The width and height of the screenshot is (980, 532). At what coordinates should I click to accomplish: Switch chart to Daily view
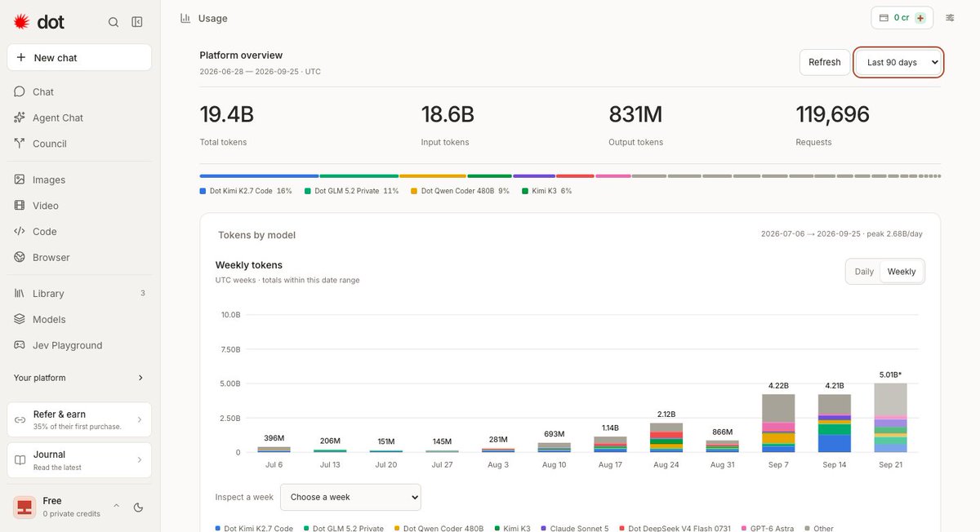[x=864, y=272]
